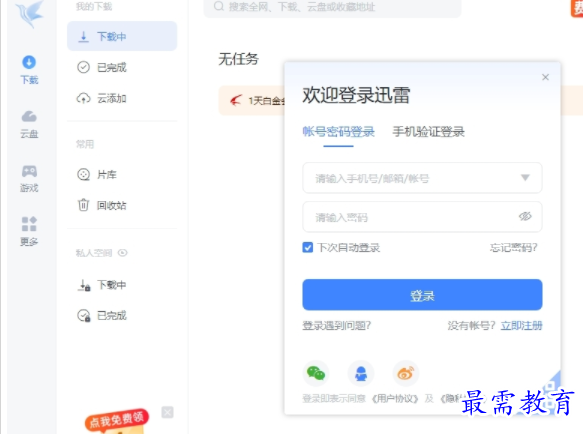Open the 云盘 cloud drive section

29,124
